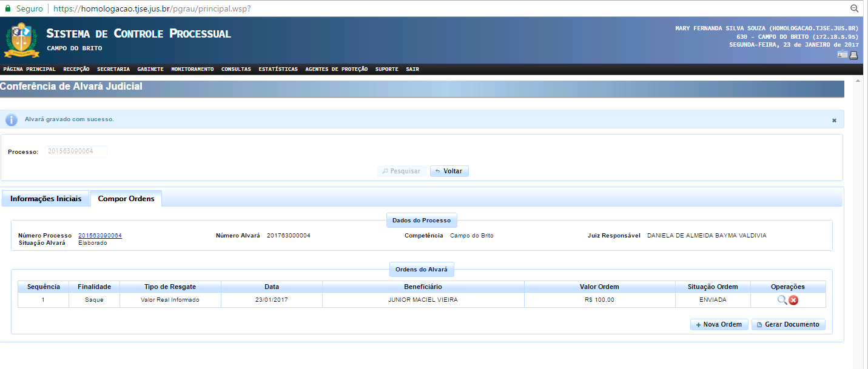Select the Compor Ordens tab

pos(126,199)
